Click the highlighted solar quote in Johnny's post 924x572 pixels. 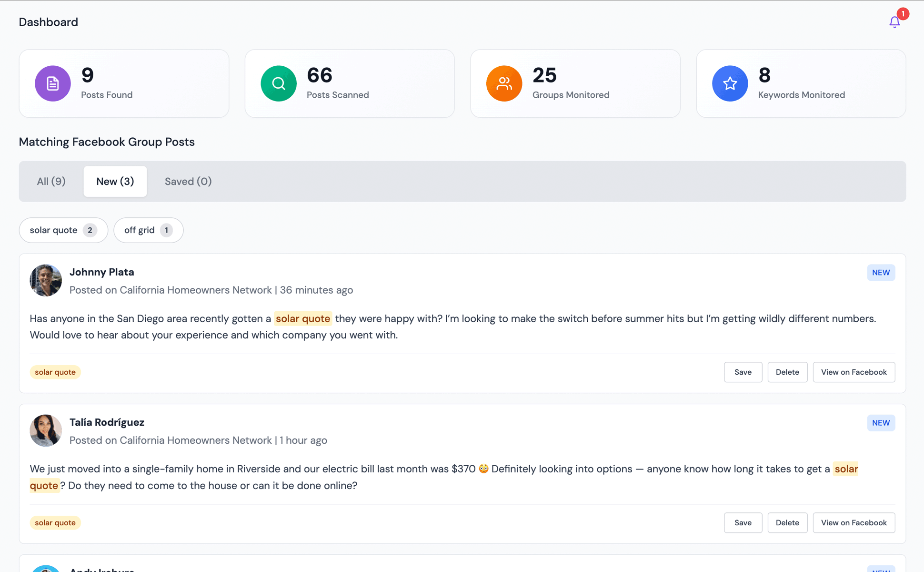(x=303, y=318)
